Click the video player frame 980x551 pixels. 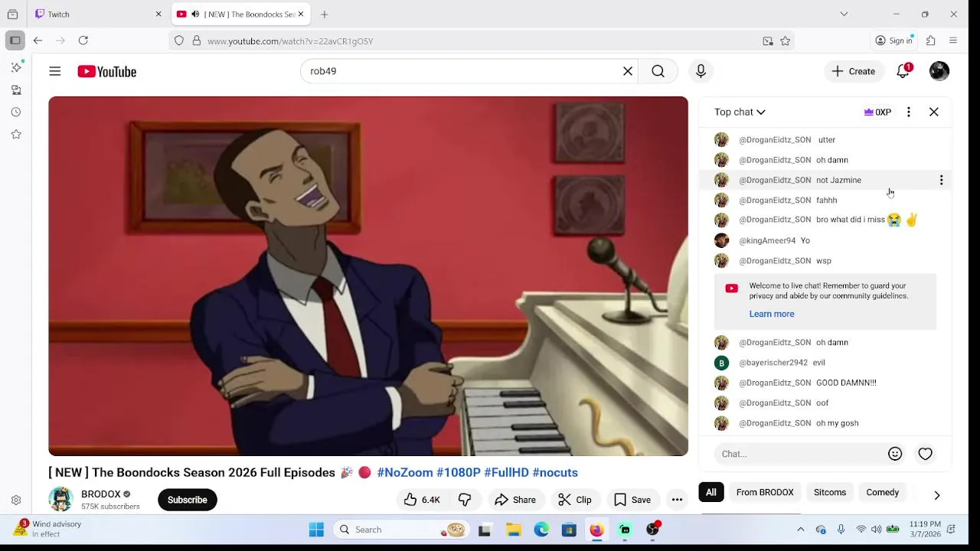pyautogui.click(x=368, y=276)
